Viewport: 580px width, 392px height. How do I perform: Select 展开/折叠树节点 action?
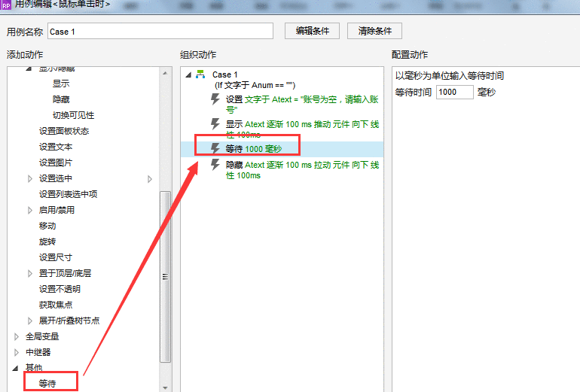pyautogui.click(x=69, y=321)
